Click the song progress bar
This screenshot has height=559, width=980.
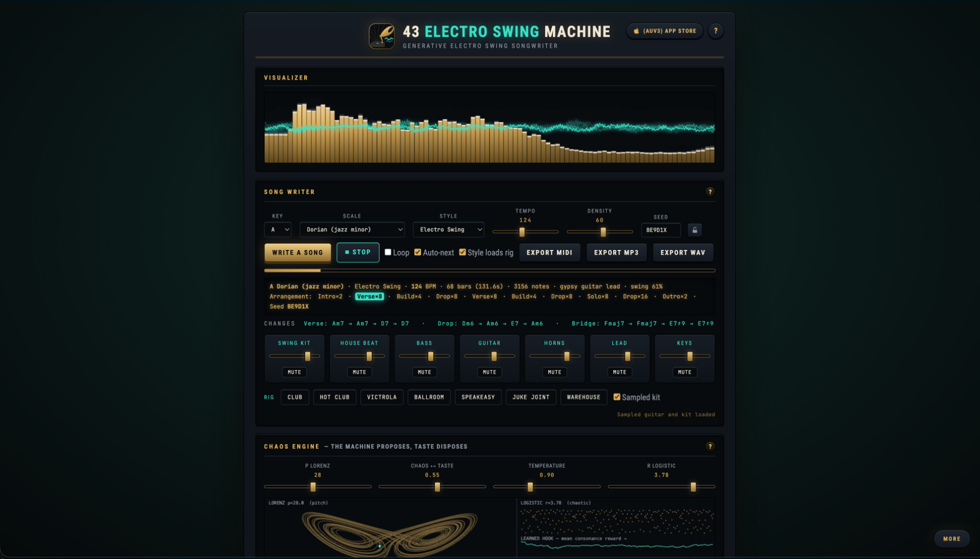[490, 270]
